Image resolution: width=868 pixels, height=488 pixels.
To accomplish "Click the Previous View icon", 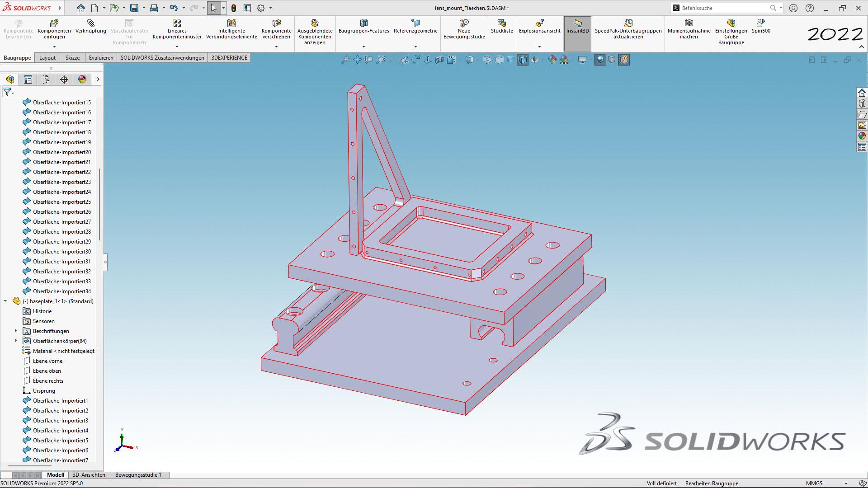I will tap(404, 60).
